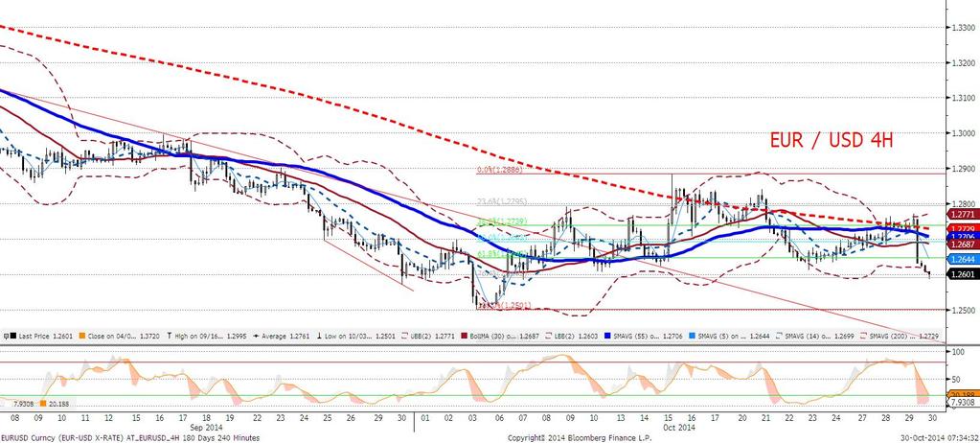Click the 1.2900 price axis label
Image resolution: width=980 pixels, height=443 pixels.
[962, 169]
